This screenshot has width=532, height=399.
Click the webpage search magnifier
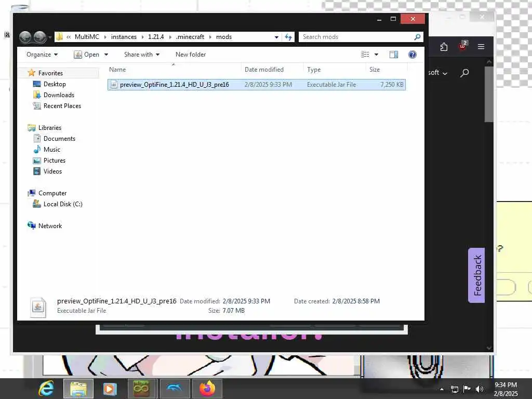point(464,73)
